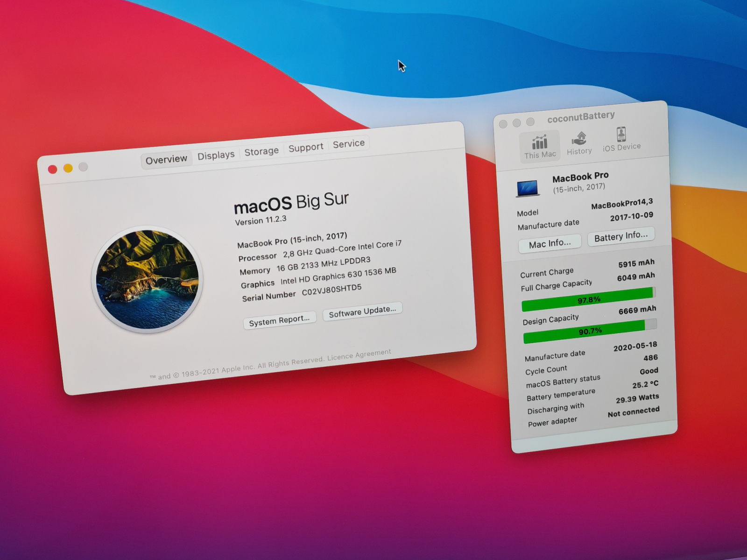
Task: Click the macOS Big Sur logo image
Action: click(x=148, y=279)
